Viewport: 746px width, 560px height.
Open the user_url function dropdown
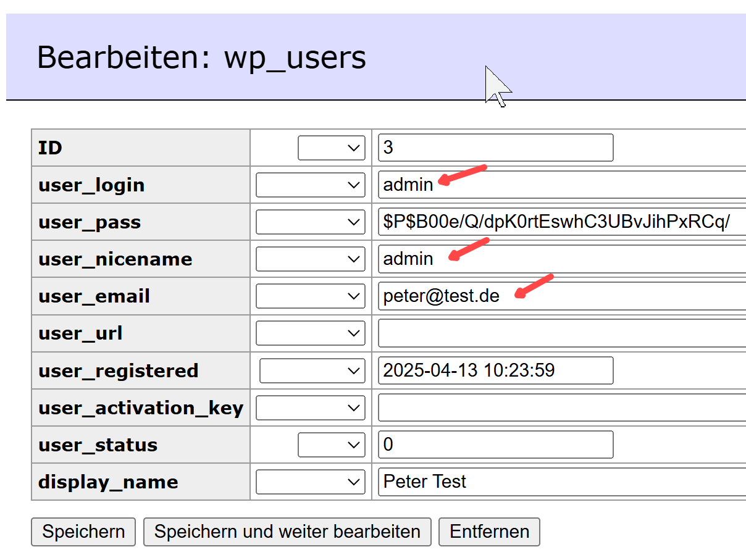[310, 333]
